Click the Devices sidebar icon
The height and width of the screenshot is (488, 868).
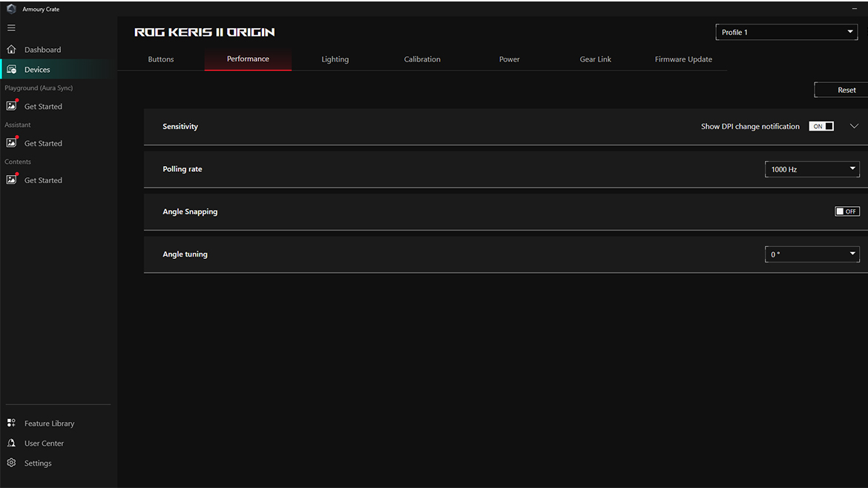(11, 69)
